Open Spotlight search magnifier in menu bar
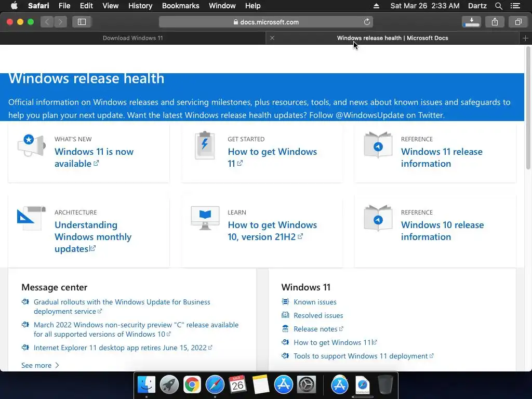 (x=499, y=6)
